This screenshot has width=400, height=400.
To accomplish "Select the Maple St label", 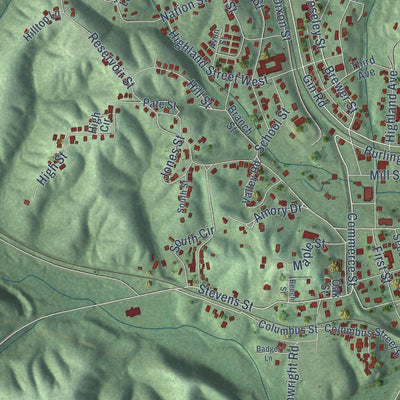I will pyautogui.click(x=309, y=254).
